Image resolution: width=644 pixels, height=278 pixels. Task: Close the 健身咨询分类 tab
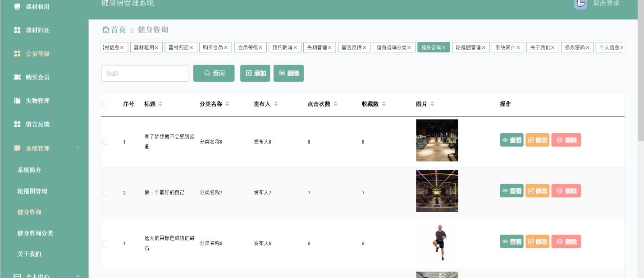coord(409,47)
